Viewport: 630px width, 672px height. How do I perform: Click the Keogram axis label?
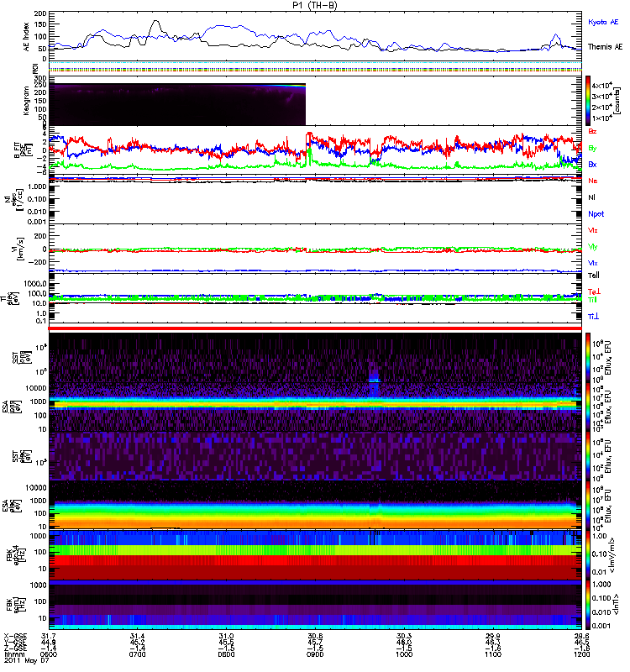[x=26, y=101]
